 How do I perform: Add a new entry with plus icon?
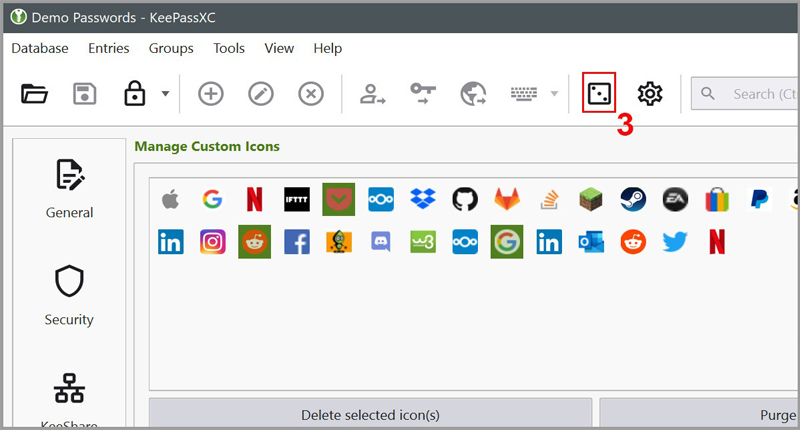coord(210,94)
